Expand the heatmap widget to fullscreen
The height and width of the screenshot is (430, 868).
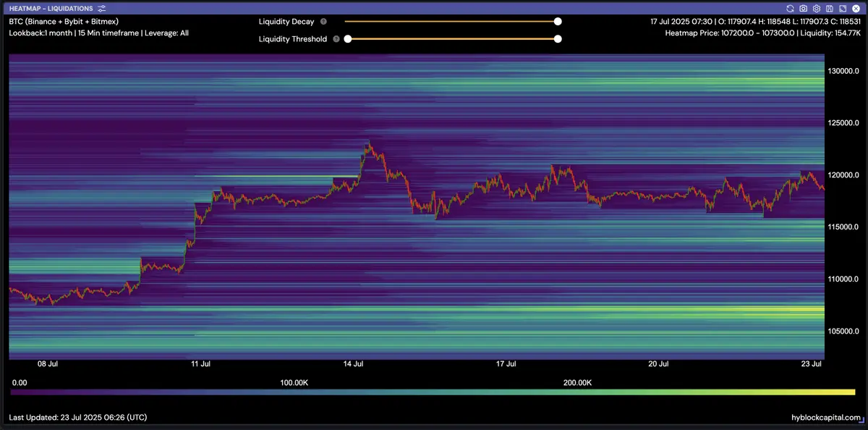(x=843, y=8)
